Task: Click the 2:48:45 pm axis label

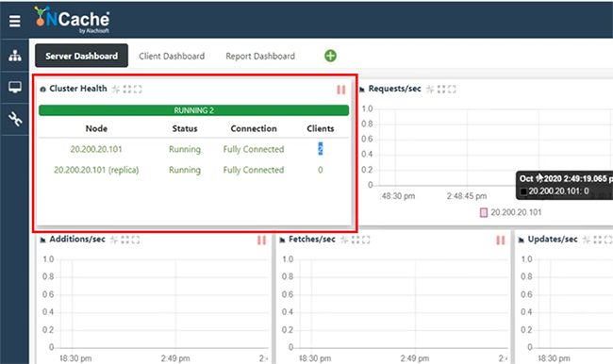Action: (467, 196)
